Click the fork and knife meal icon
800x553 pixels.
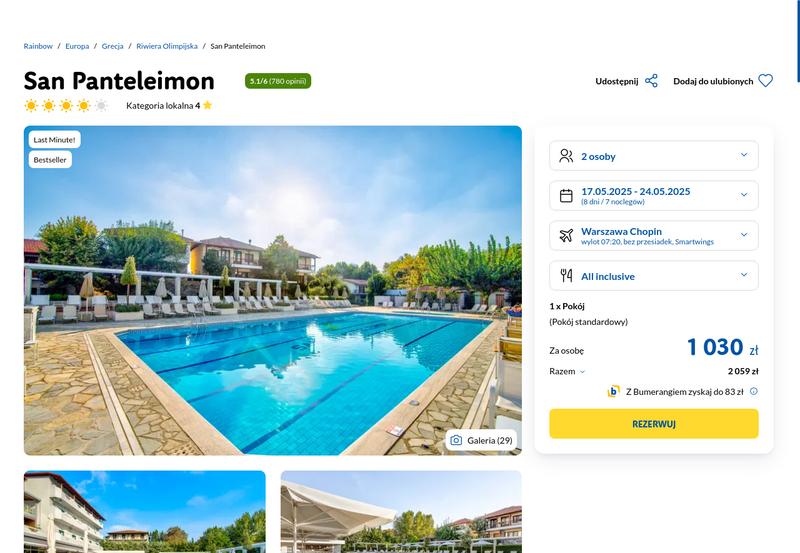pos(566,275)
